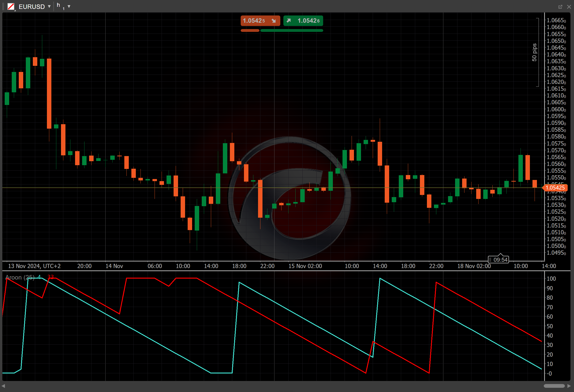Open the EURUSD symbol dropdown

(x=49, y=6)
